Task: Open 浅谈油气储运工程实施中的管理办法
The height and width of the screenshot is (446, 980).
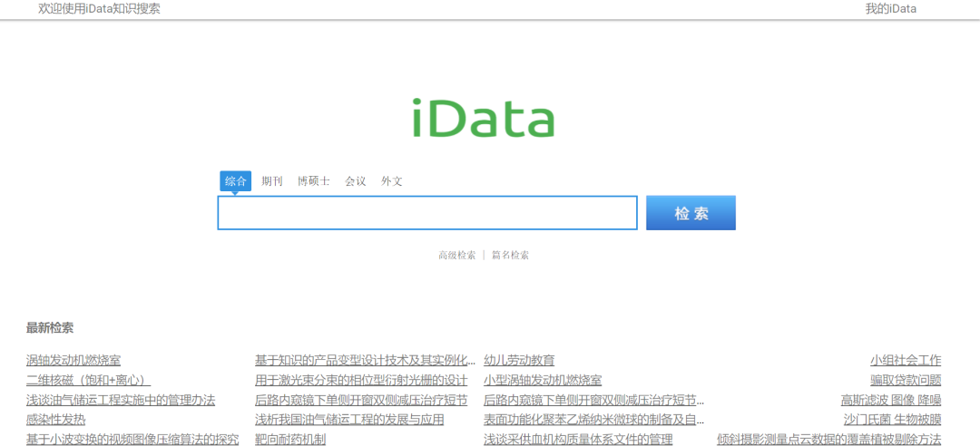Action: 121,401
